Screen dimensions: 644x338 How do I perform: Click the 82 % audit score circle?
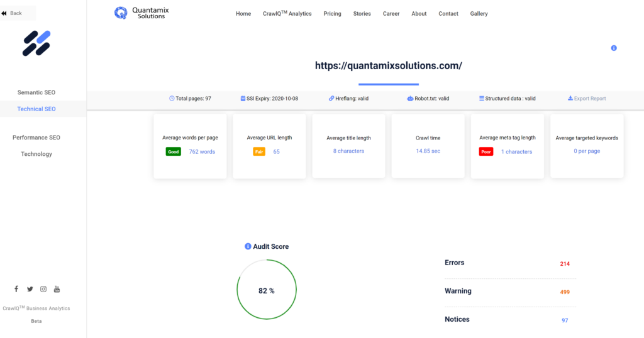[x=266, y=290]
